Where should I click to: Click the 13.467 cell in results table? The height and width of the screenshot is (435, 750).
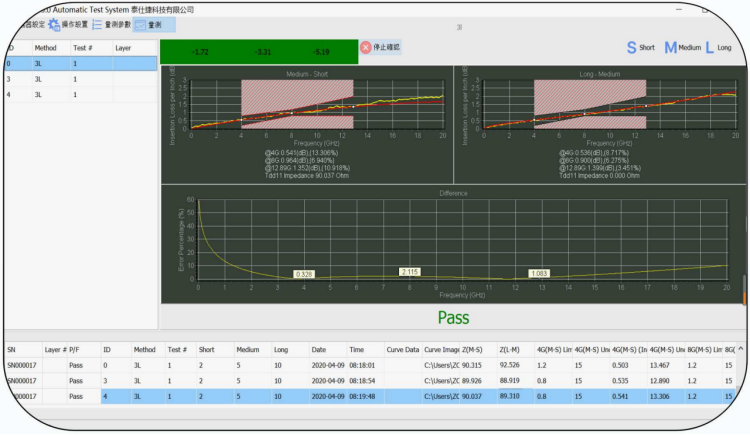point(660,366)
